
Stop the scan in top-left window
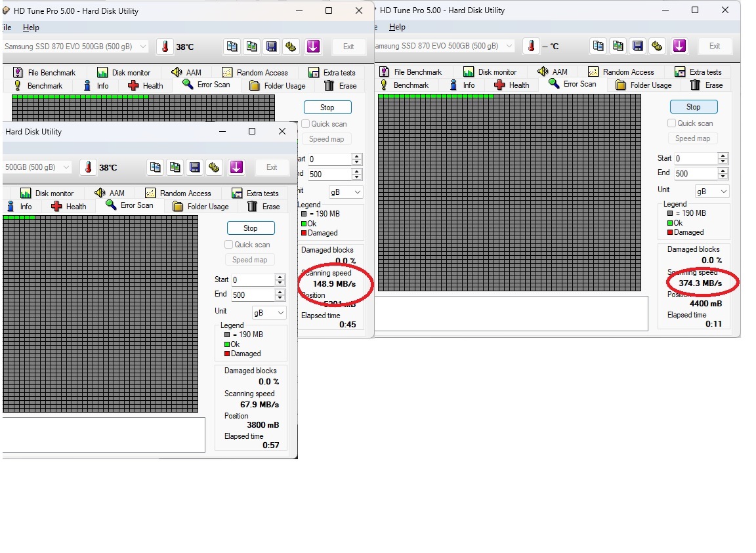click(x=327, y=107)
